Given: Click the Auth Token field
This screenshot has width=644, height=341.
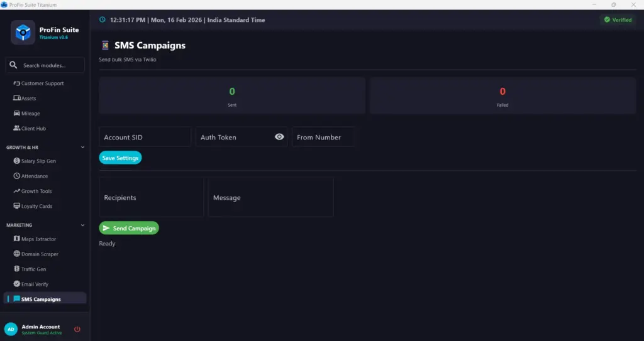Looking at the screenshot, I should point(241,137).
